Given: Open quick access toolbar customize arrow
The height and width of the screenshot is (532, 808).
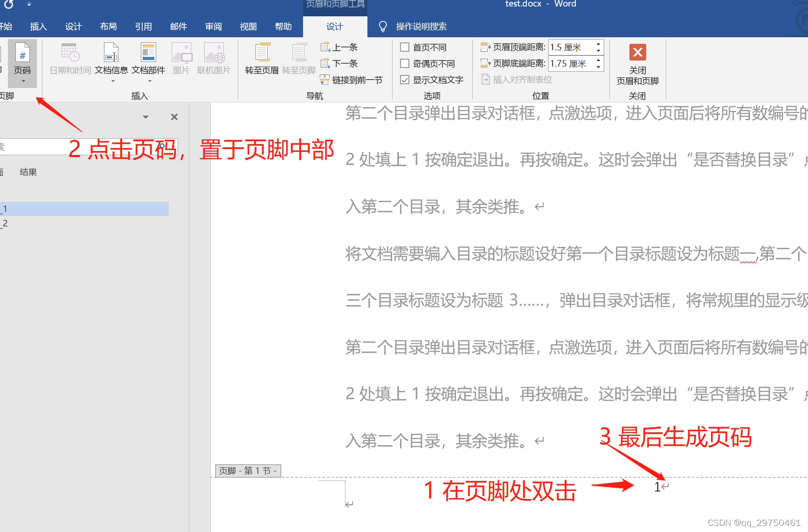Looking at the screenshot, I should [29, 4].
